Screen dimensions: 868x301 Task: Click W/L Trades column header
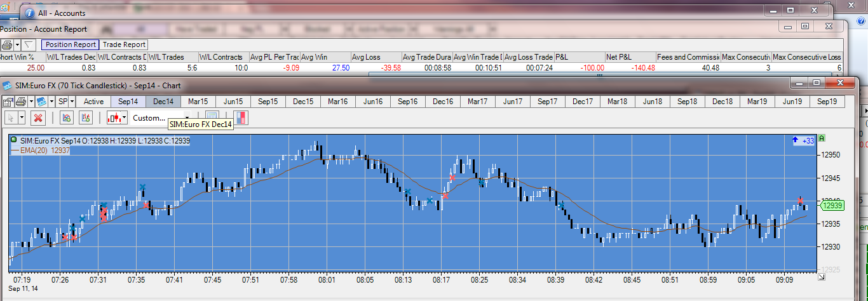coord(173,57)
